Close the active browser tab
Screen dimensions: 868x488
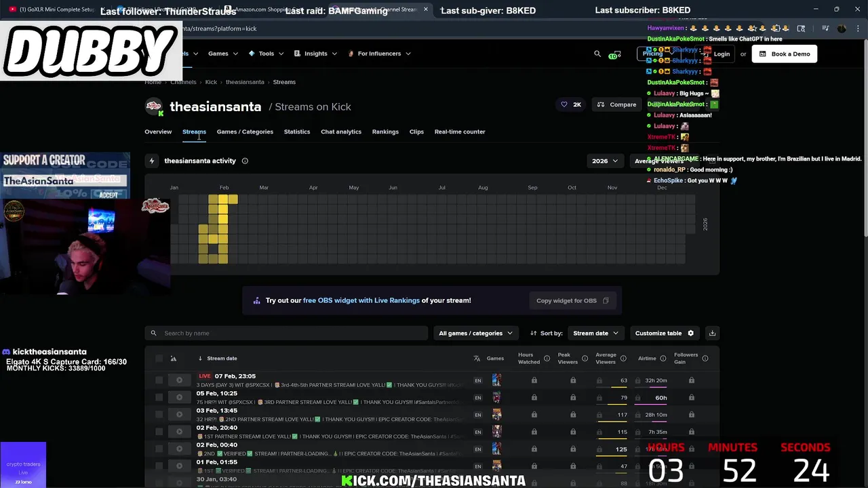click(x=426, y=9)
